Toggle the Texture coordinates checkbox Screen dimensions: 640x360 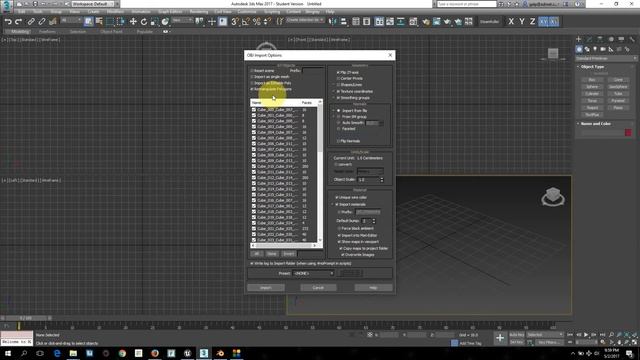click(338, 91)
